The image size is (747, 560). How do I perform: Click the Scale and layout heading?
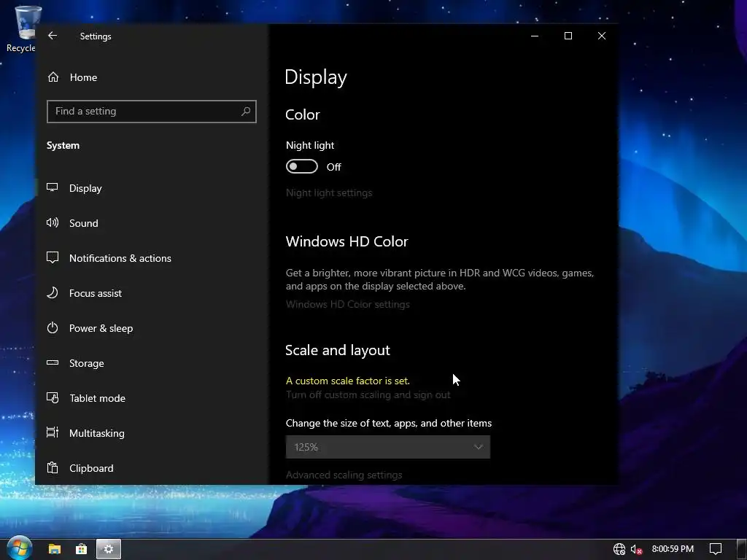337,351
